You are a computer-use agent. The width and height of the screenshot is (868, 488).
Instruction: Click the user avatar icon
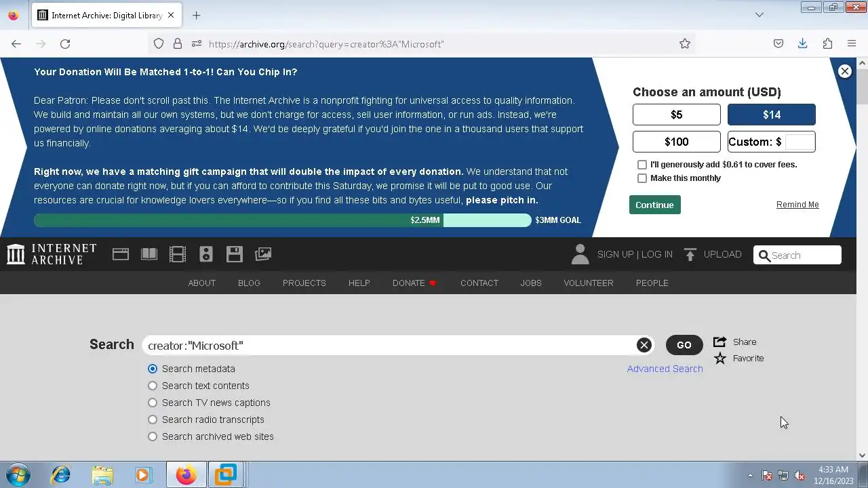(x=580, y=254)
